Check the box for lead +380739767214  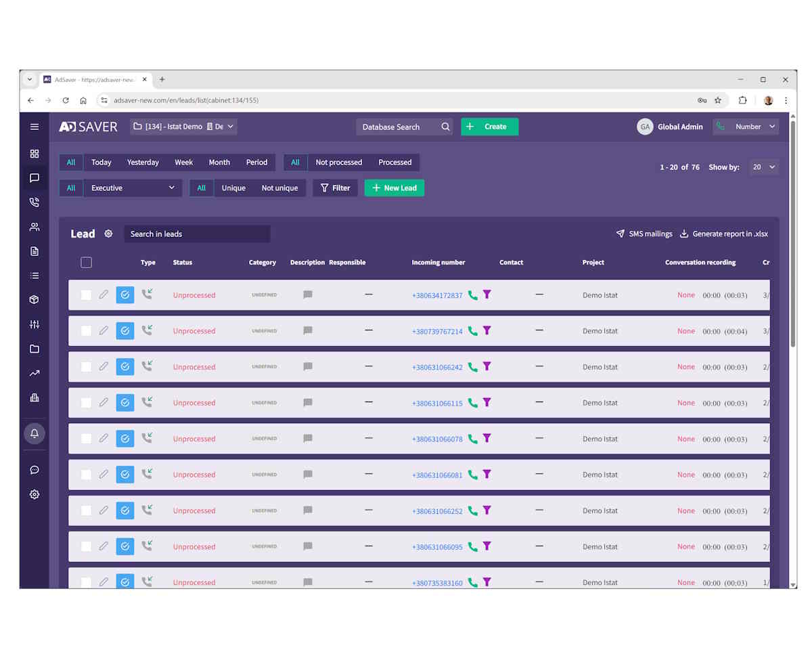86,330
